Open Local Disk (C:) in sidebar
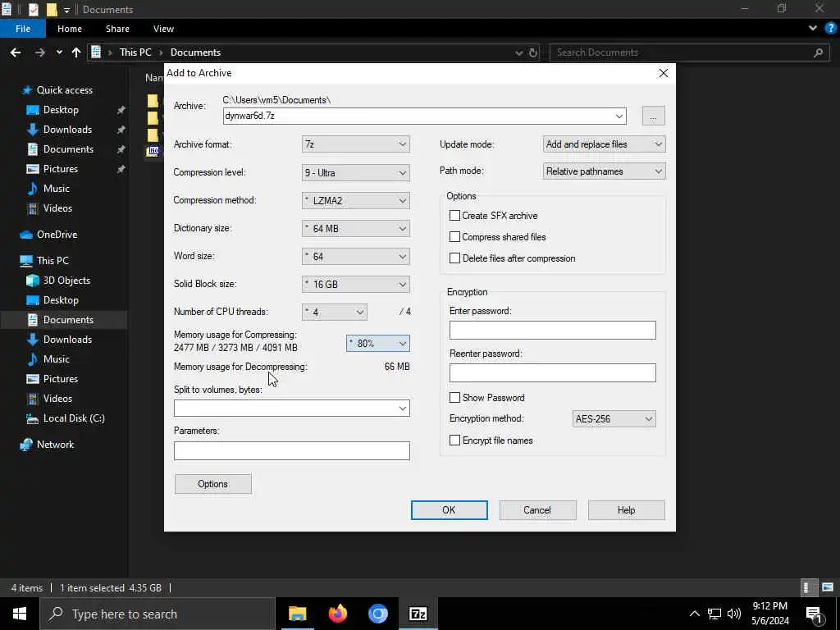The width and height of the screenshot is (840, 630). [x=73, y=418]
